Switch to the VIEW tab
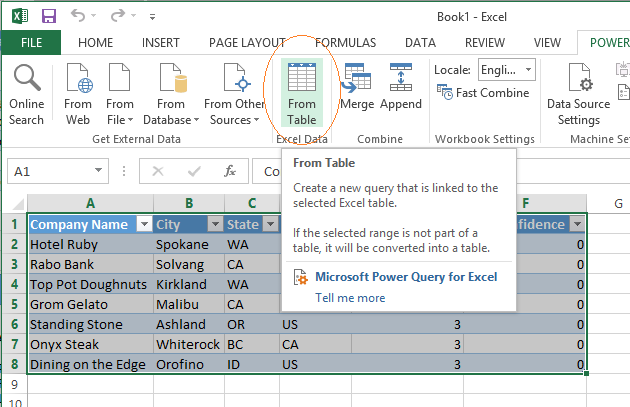Image resolution: width=630 pixels, height=407 pixels. pyautogui.click(x=547, y=43)
